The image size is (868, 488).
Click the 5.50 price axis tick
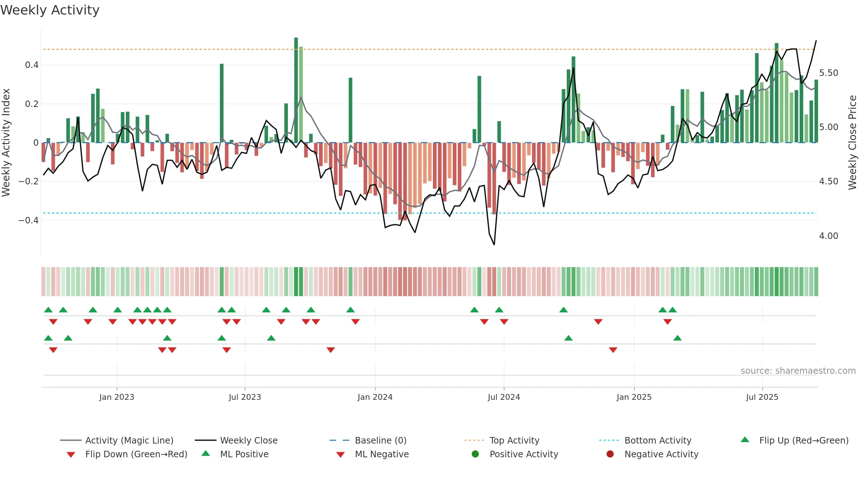coord(829,73)
